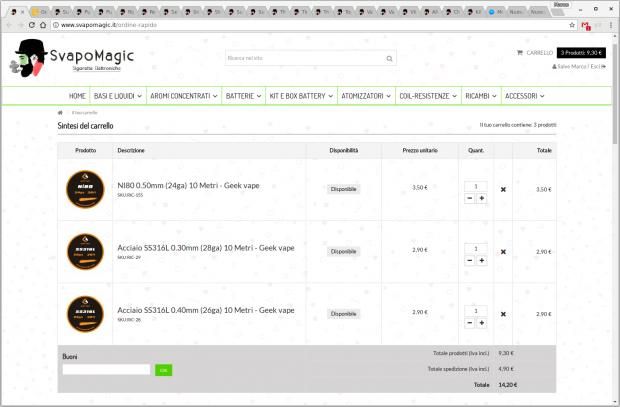The width and height of the screenshot is (620, 407).
Task: Click the browser address bar URL
Action: pos(109,25)
